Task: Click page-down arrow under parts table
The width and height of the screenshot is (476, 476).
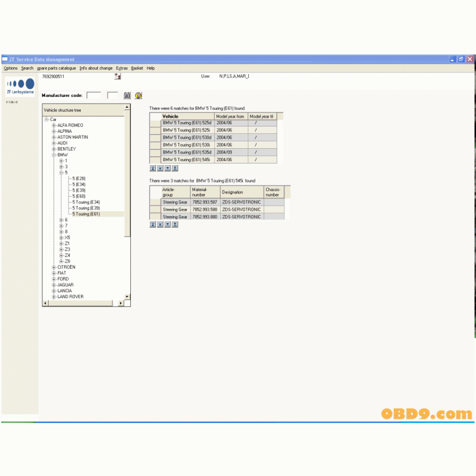Action: pyautogui.click(x=168, y=224)
